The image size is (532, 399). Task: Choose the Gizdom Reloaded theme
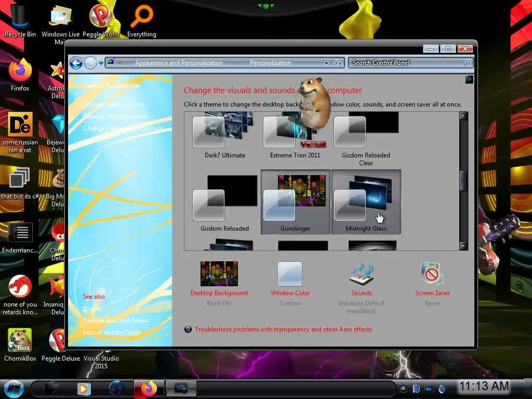click(x=224, y=203)
